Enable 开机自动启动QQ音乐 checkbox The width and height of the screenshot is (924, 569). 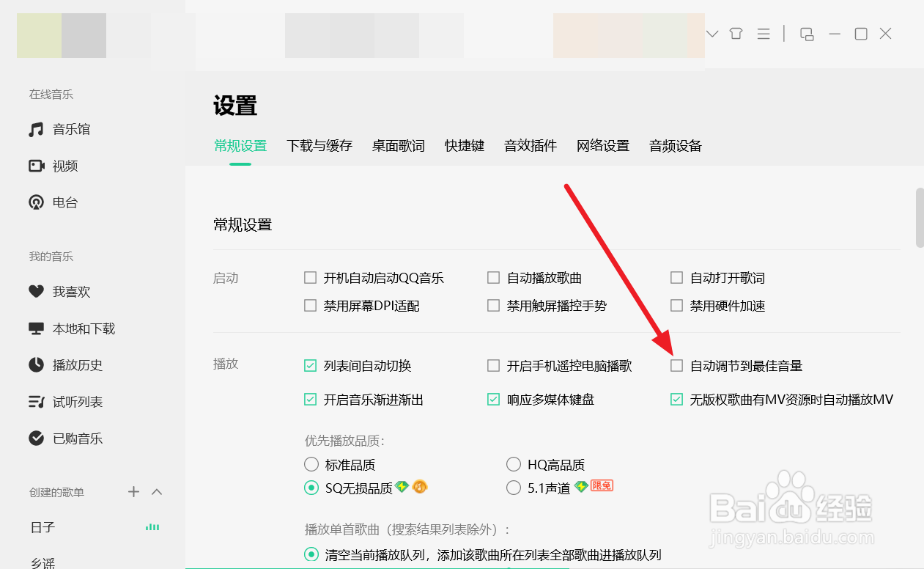311,278
